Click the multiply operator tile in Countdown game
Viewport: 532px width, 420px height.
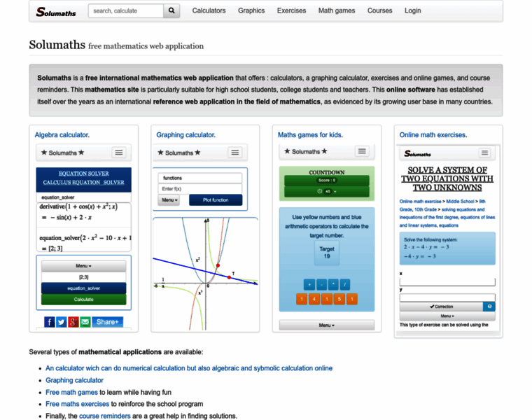333,285
